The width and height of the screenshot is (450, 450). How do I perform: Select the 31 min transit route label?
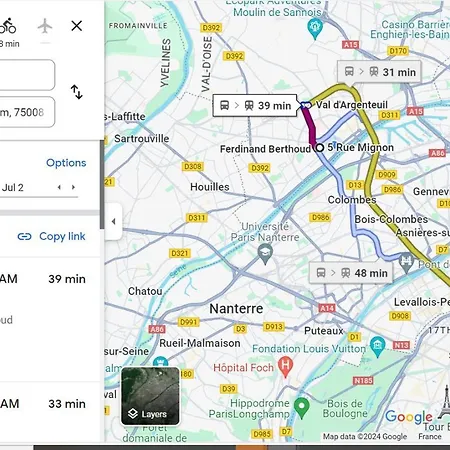coord(379,72)
